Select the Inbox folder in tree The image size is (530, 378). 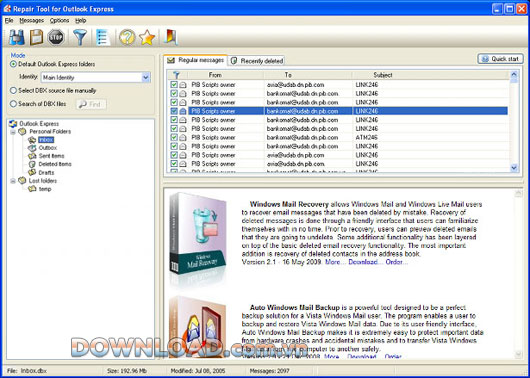coord(46,140)
